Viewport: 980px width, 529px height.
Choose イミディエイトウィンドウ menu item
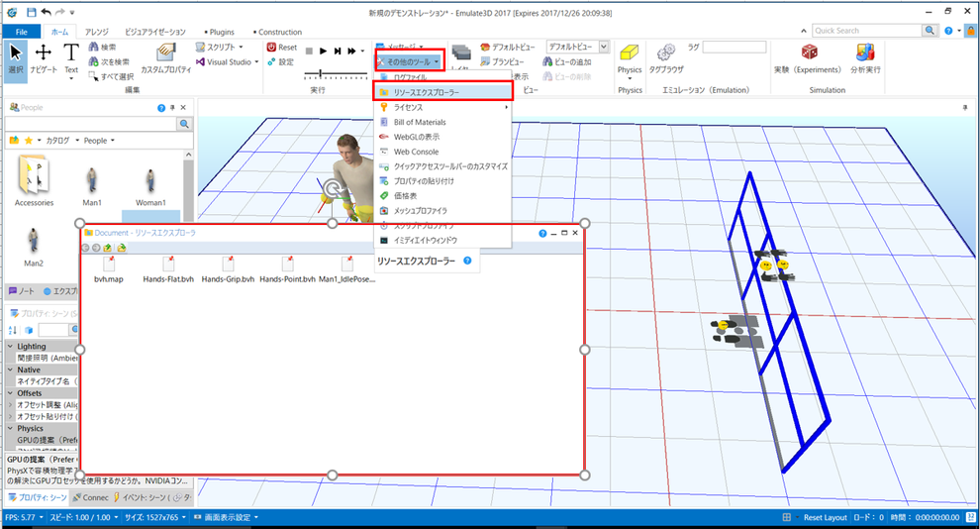(x=443, y=240)
